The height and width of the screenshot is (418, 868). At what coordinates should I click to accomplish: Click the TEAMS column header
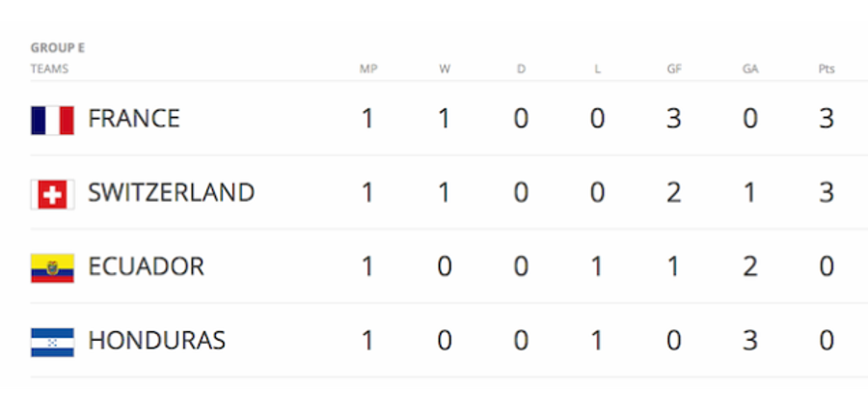pyautogui.click(x=49, y=70)
